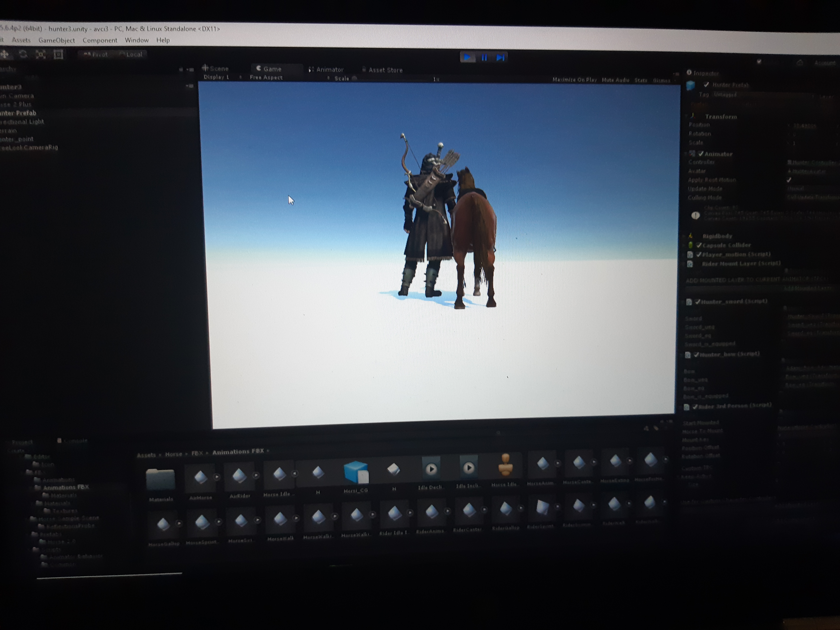Open the Culling Mode dropdown

click(813, 197)
